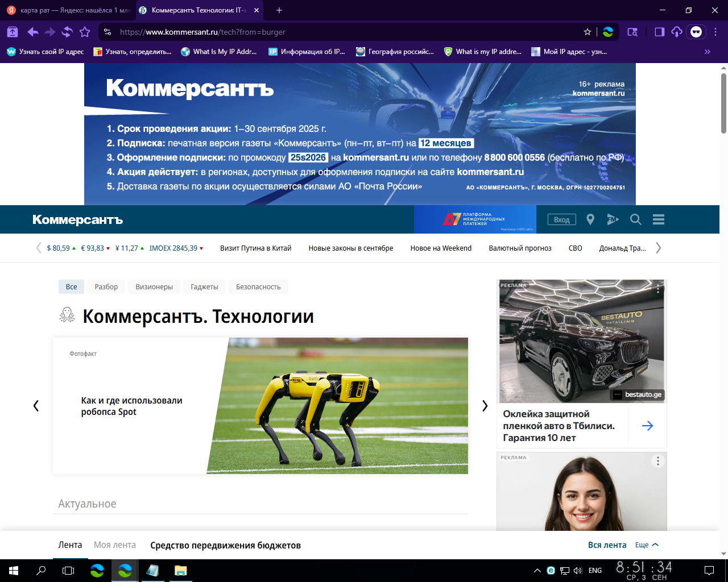The height and width of the screenshot is (582, 728).
Task: Open the tab search icon in toolbar
Action: 632,32
